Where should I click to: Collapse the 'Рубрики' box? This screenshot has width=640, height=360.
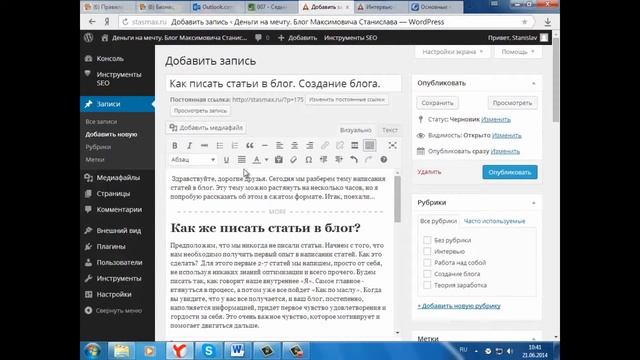[533, 203]
